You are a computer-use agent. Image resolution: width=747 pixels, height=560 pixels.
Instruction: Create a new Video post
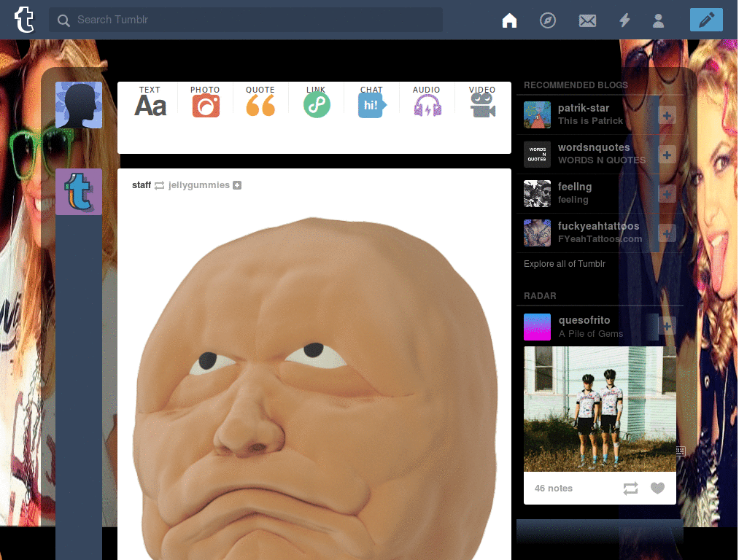tap(482, 101)
